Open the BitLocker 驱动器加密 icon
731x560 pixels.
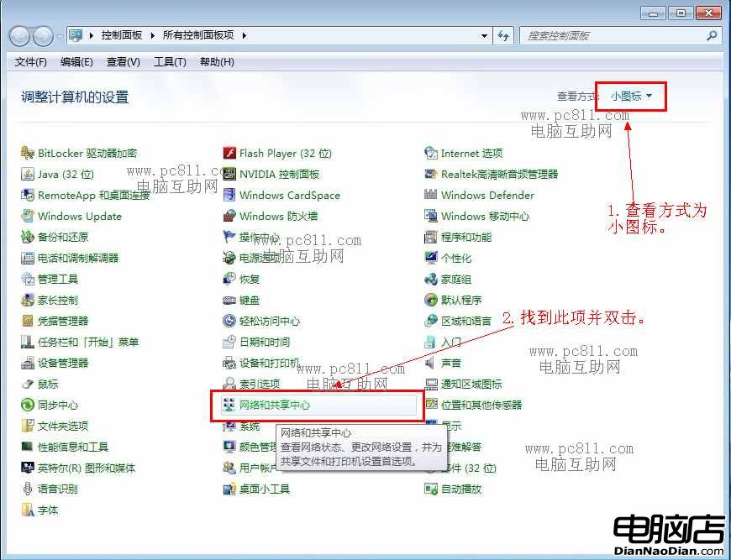[x=28, y=153]
